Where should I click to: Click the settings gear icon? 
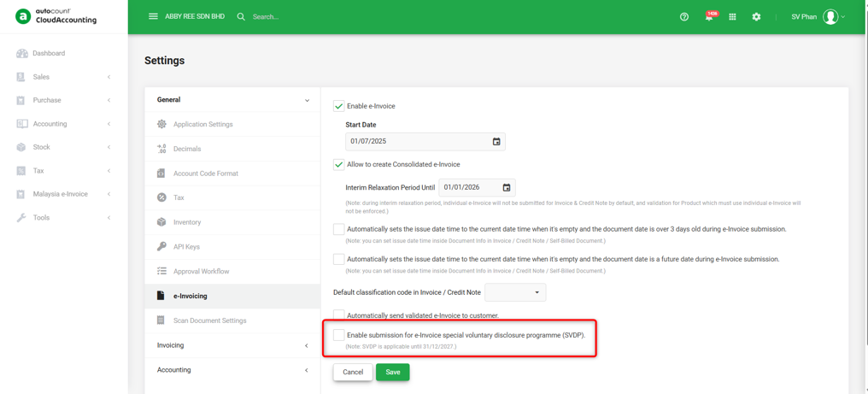pos(756,16)
